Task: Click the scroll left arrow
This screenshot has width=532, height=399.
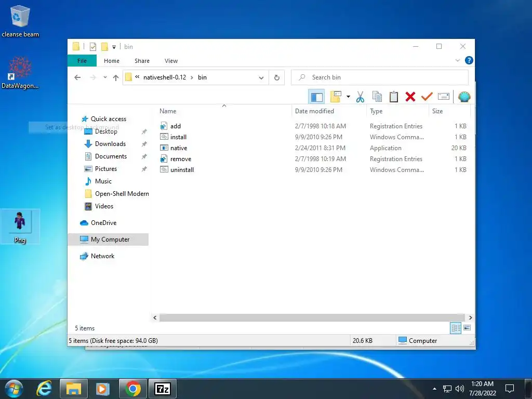Action: coord(155,317)
